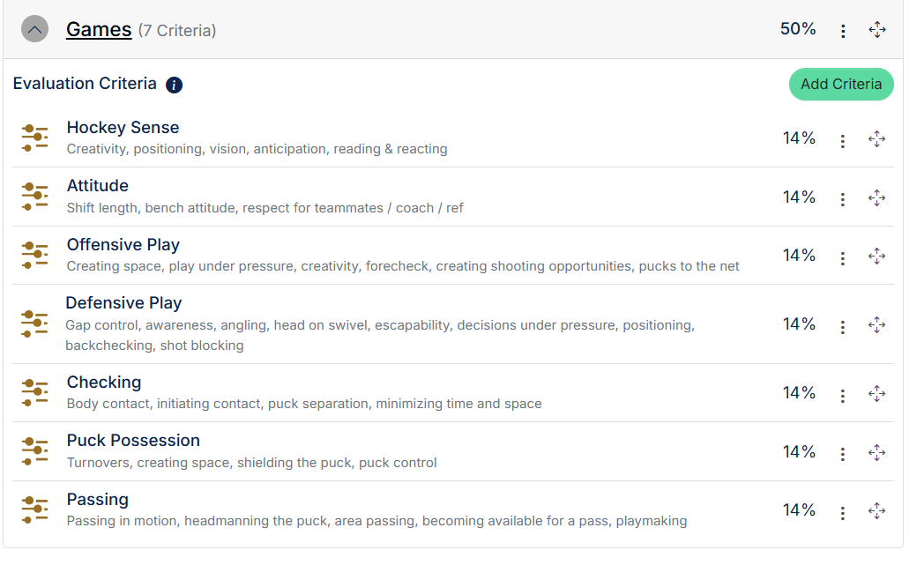Open the Games title link
The width and height of the screenshot is (924, 565).
[99, 29]
